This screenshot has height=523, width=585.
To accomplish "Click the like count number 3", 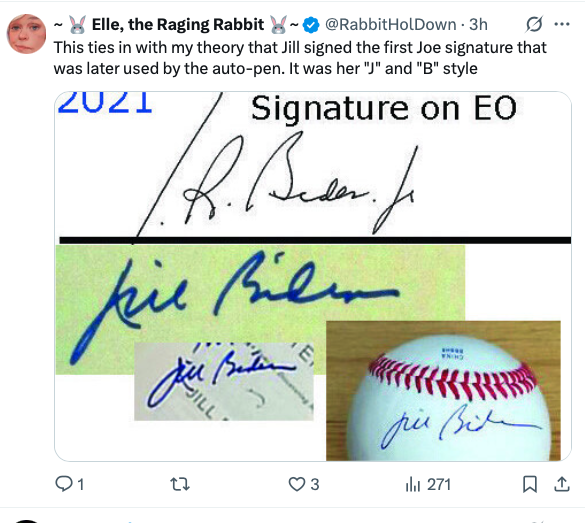I will pyautogui.click(x=315, y=485).
